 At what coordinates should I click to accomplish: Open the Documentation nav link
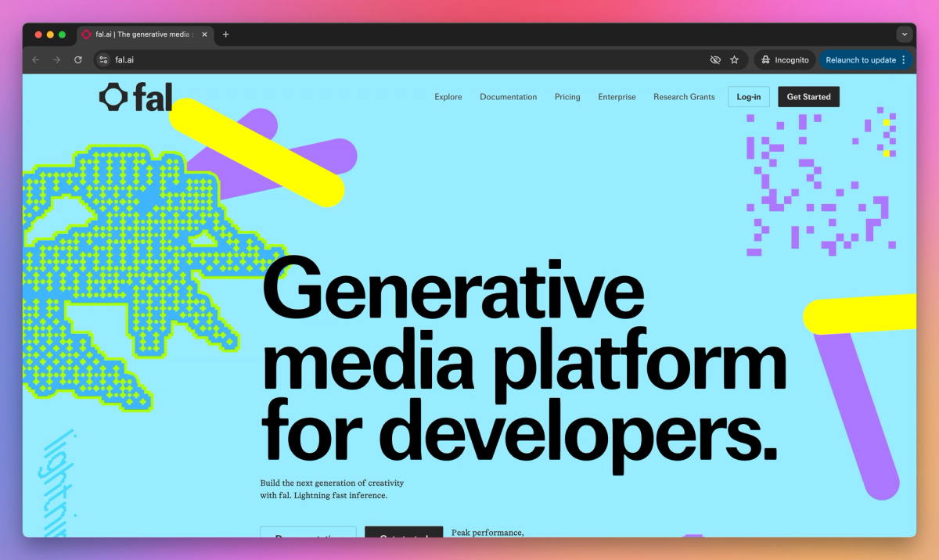click(509, 97)
